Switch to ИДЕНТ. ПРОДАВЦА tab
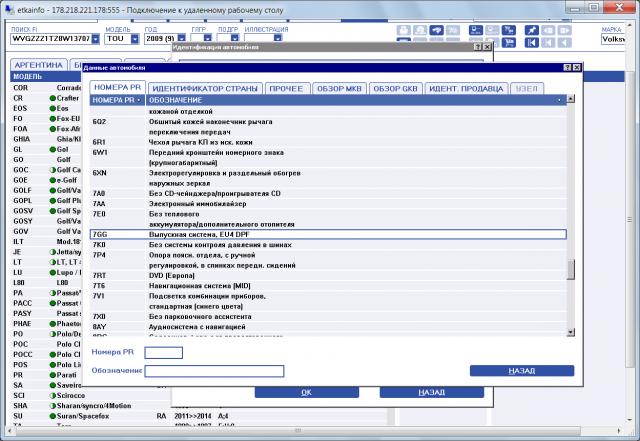 (466, 89)
